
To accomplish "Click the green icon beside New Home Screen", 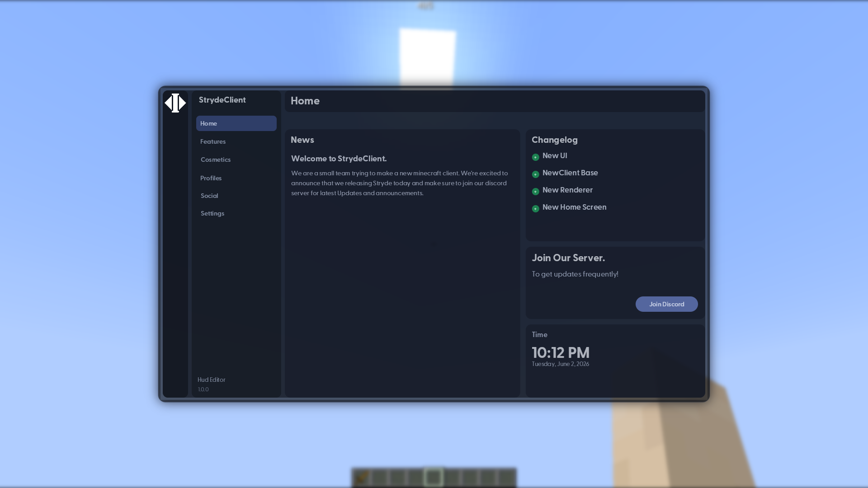I will click(535, 209).
